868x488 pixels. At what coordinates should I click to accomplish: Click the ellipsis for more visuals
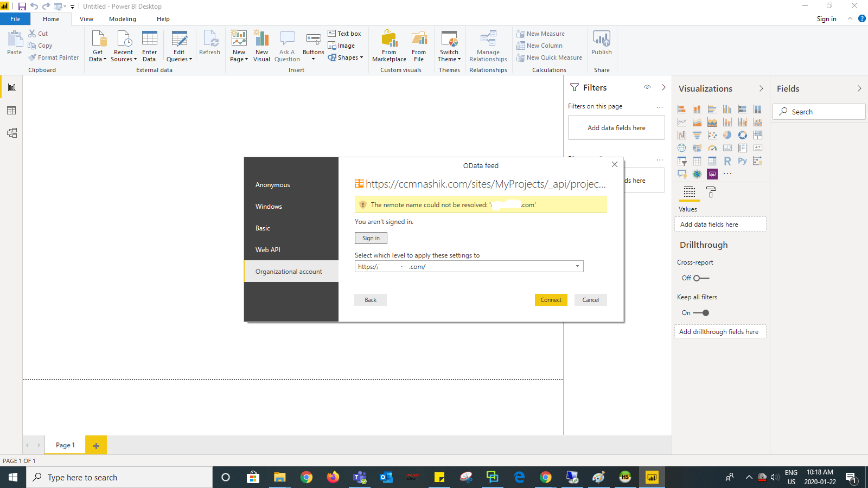click(727, 174)
